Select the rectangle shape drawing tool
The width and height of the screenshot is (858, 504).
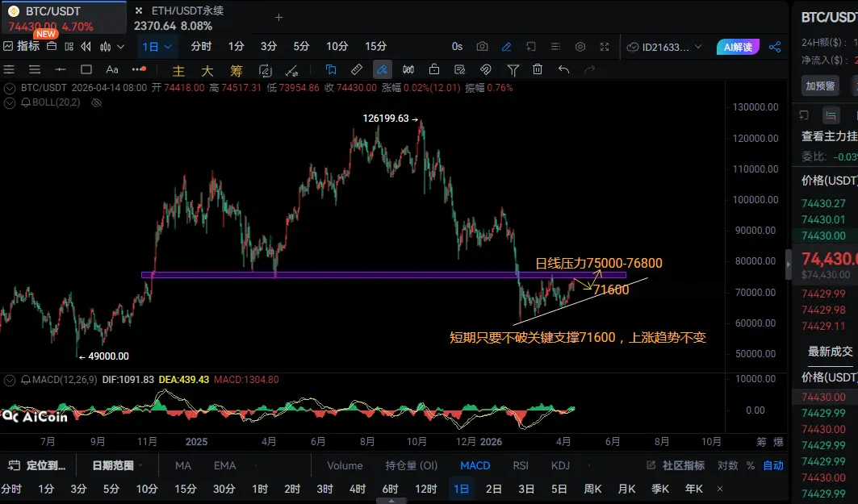[x=86, y=69]
